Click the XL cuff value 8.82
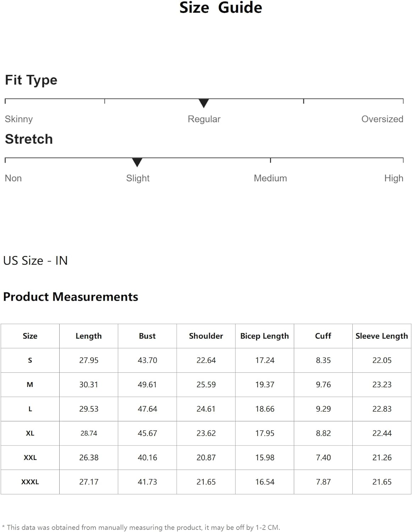 (x=323, y=433)
